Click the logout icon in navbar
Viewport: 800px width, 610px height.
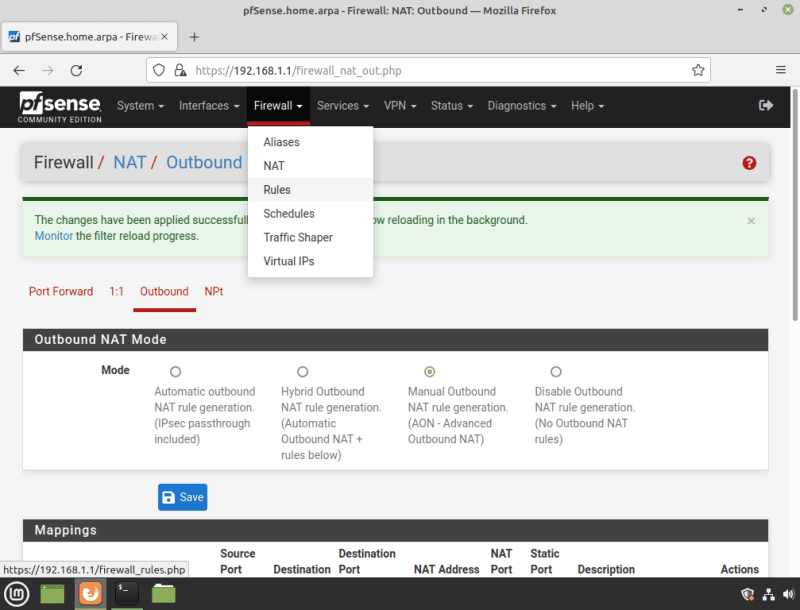pos(766,106)
